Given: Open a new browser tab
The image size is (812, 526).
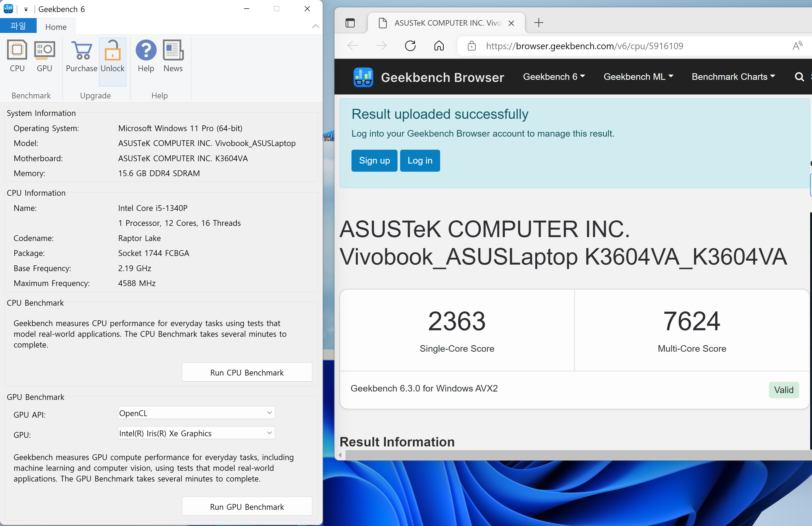Looking at the screenshot, I should tap(538, 23).
